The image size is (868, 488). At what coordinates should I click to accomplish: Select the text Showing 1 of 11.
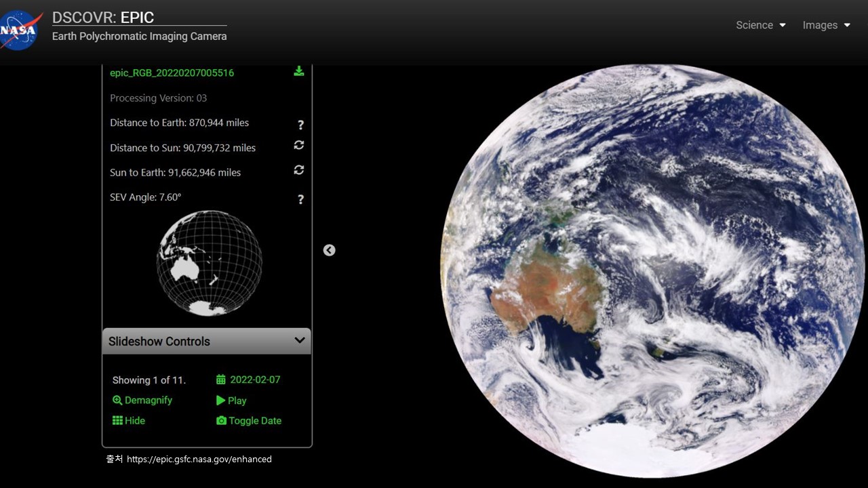(x=149, y=380)
